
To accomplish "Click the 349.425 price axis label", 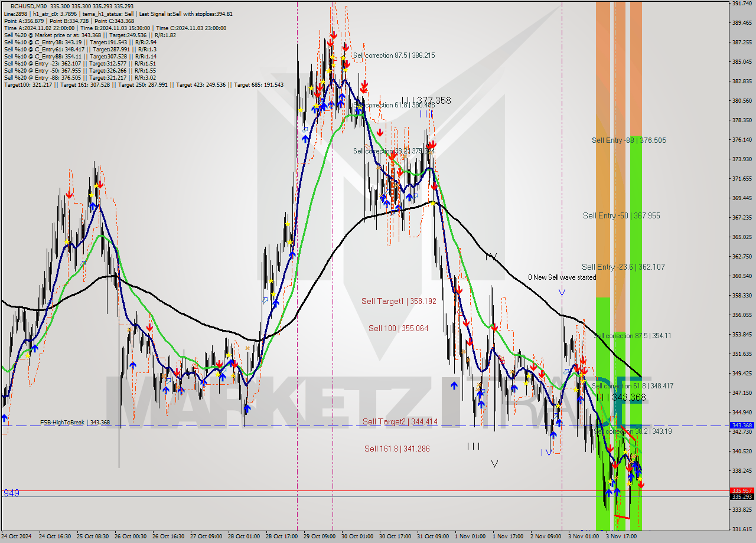I will pos(742,374).
